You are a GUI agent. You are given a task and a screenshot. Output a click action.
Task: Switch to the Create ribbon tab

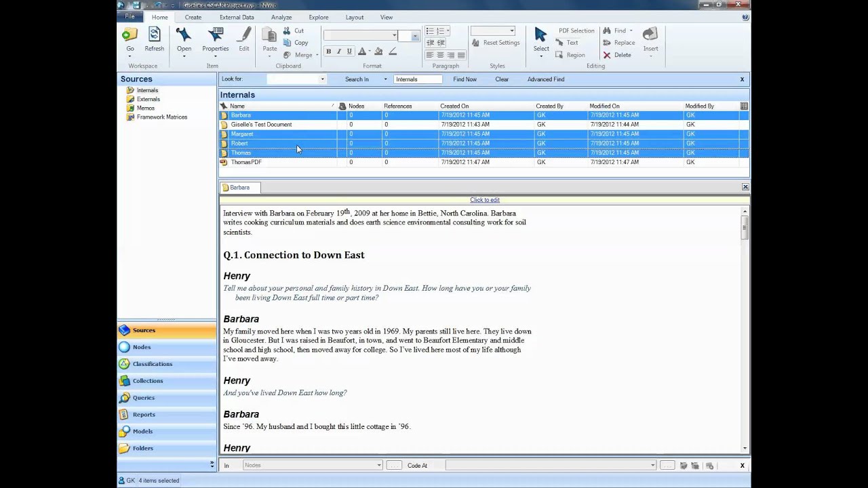pos(193,17)
